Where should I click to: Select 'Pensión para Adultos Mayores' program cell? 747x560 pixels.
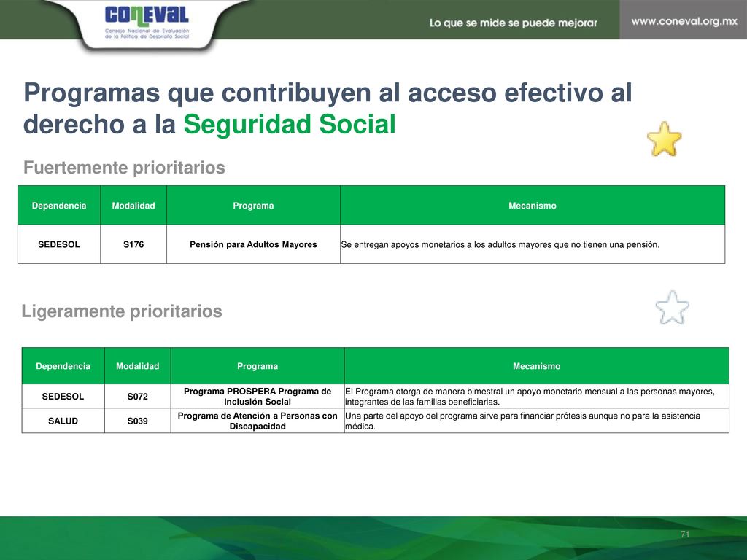click(x=253, y=244)
